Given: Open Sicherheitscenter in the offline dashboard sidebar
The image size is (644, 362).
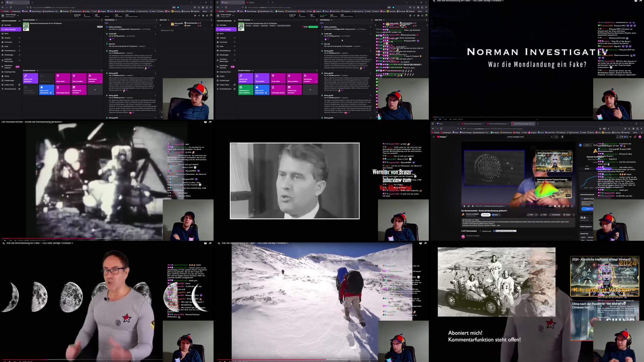Looking at the screenshot, I should (x=10, y=89).
